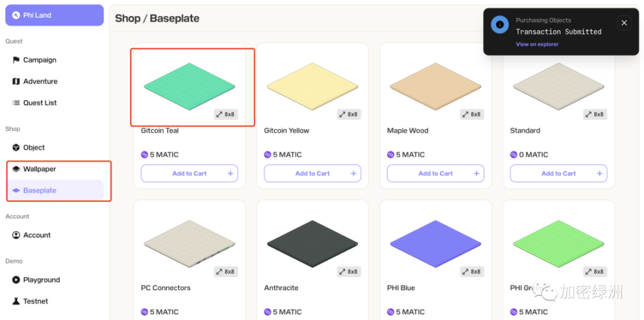
Task: Add Gitcoin Teal to cart
Action: click(189, 174)
